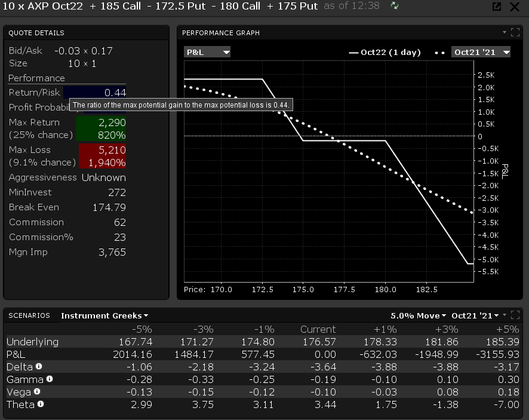Click the SCENARIOS panel title
The width and height of the screenshot is (529, 420).
coord(29,315)
